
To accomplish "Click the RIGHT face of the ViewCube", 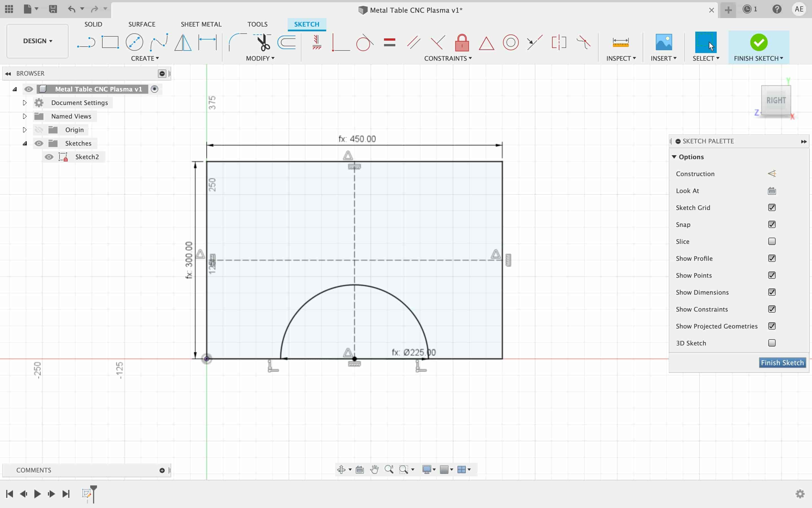I will 776,100.
